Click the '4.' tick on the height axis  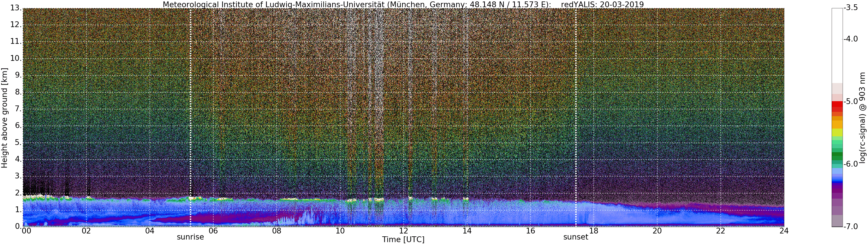[x=18, y=159]
